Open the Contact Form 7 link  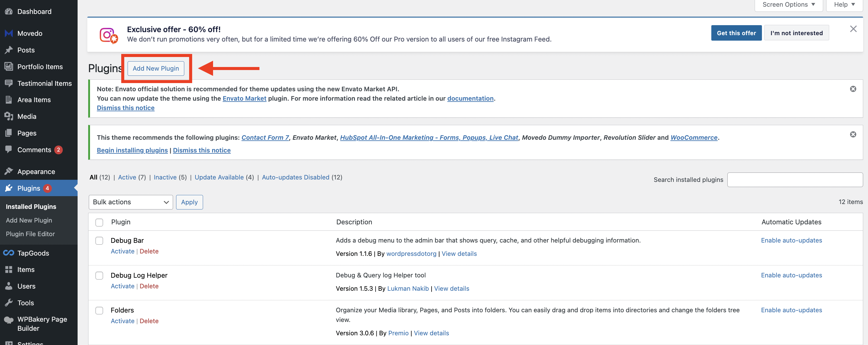coord(265,137)
